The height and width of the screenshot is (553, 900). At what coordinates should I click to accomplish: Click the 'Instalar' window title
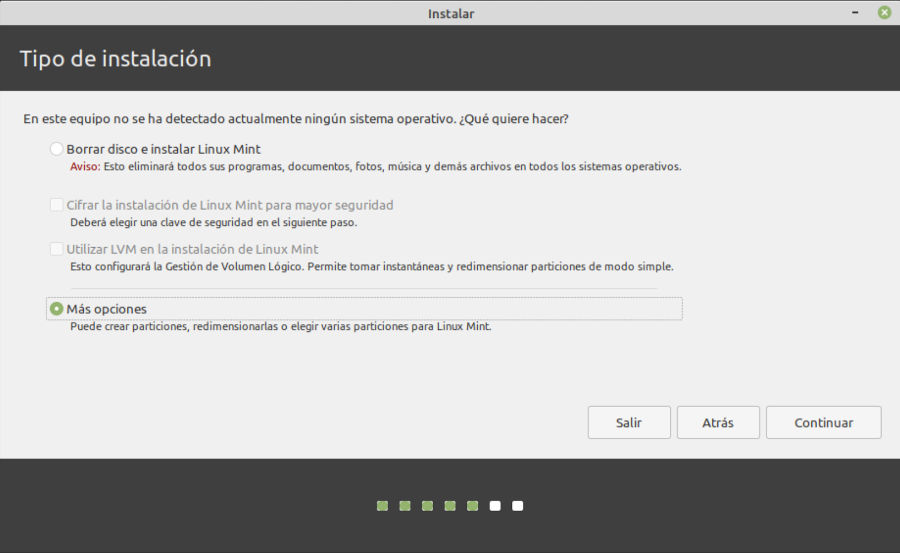pos(451,13)
